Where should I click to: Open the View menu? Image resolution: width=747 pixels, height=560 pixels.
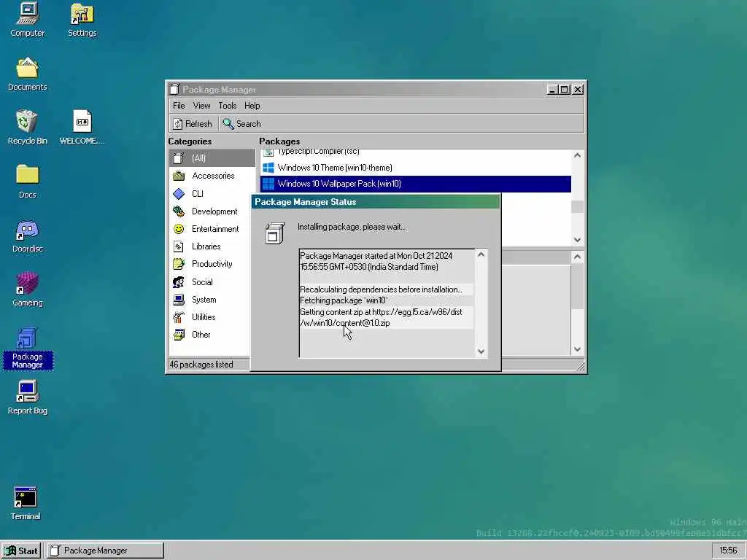(x=201, y=106)
